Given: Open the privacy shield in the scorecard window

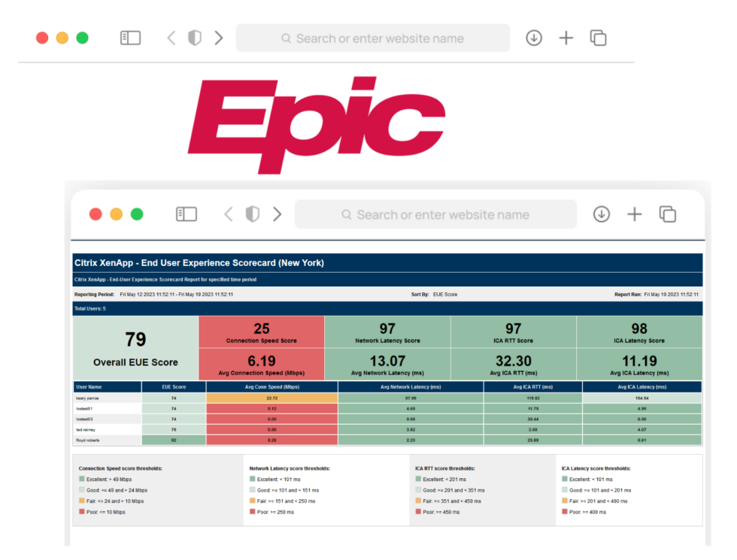Looking at the screenshot, I should click(253, 214).
